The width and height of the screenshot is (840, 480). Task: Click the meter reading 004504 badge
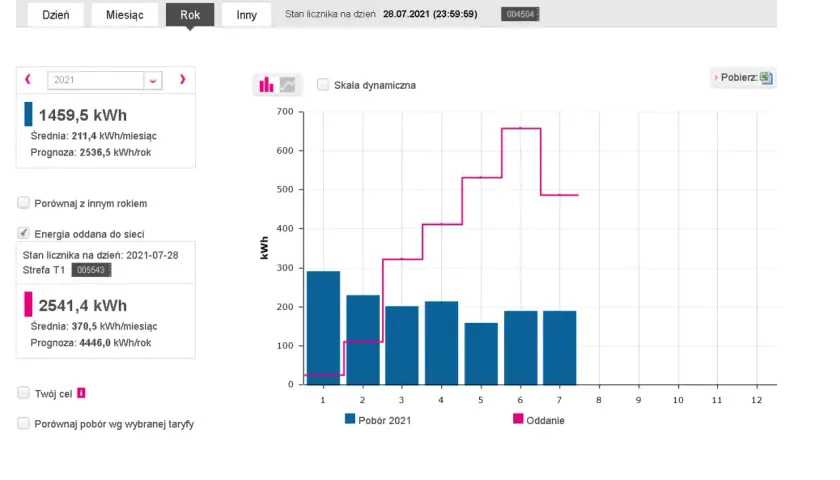[520, 14]
